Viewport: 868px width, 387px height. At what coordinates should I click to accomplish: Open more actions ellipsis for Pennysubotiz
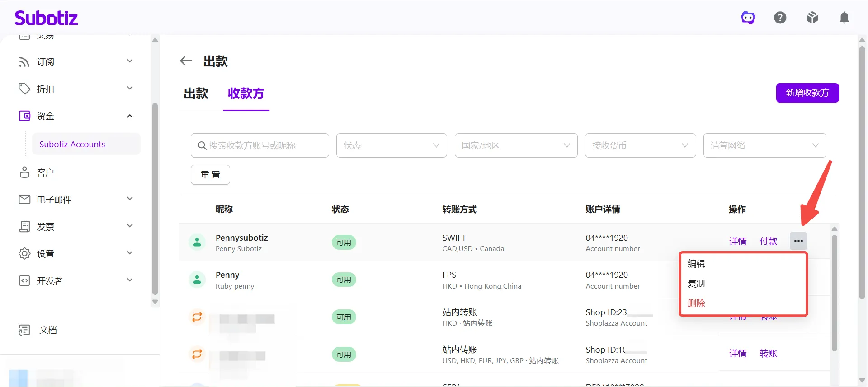[x=798, y=241]
